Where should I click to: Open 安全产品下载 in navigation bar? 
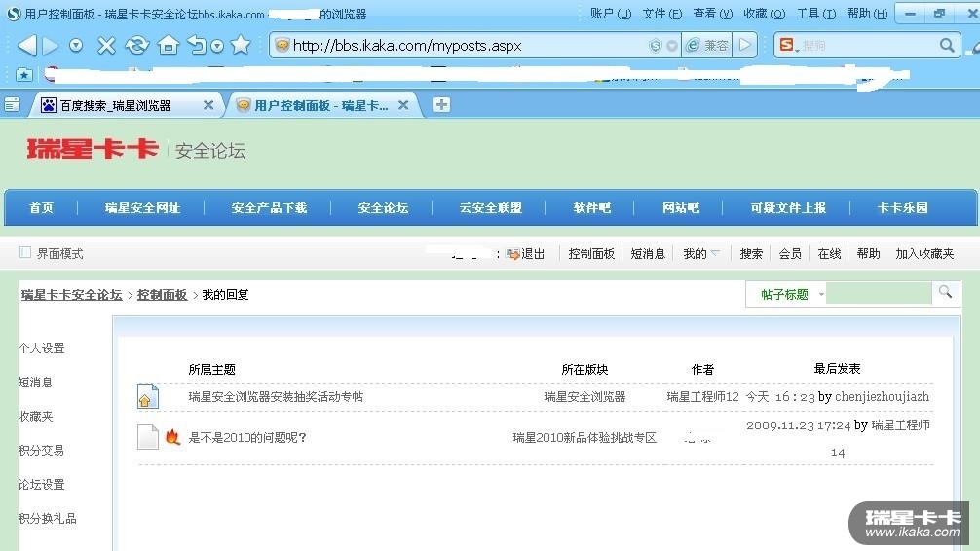point(269,208)
